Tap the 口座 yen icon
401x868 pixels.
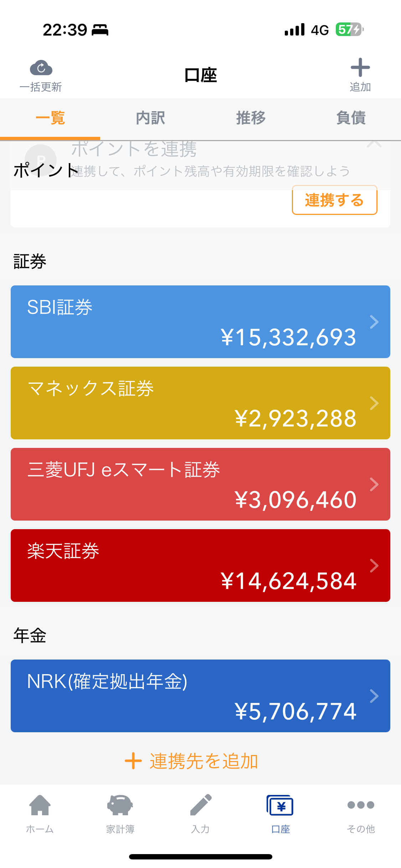click(x=280, y=805)
